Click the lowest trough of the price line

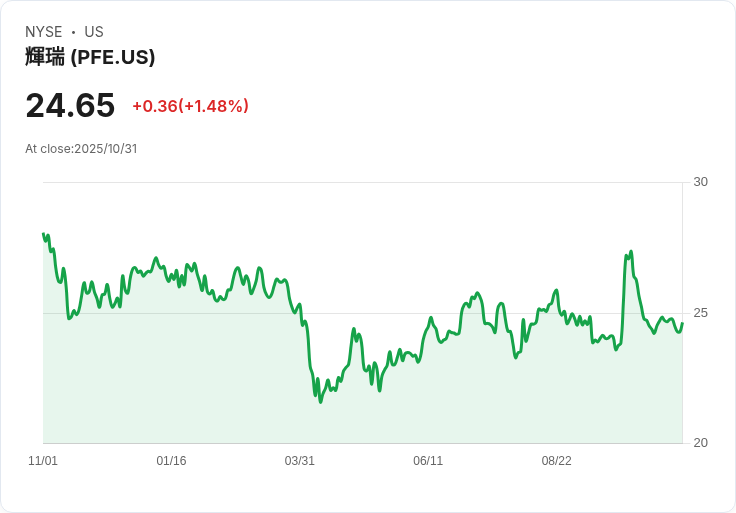click(321, 402)
